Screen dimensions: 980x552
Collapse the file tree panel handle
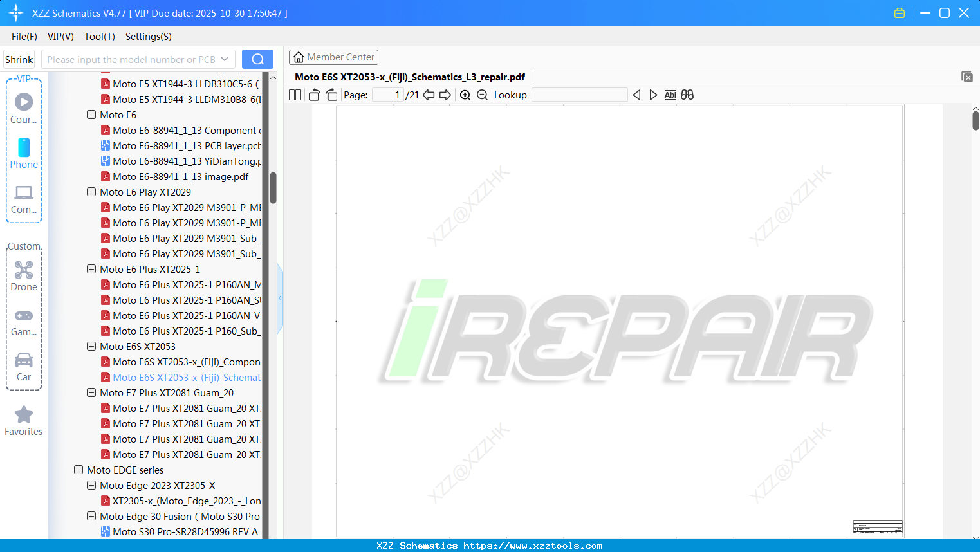click(x=280, y=297)
